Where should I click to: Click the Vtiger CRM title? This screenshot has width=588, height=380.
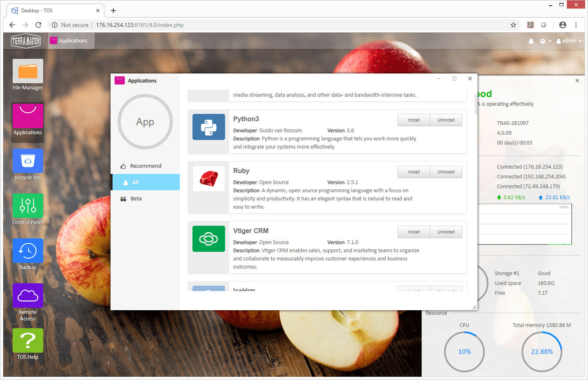pyautogui.click(x=251, y=231)
